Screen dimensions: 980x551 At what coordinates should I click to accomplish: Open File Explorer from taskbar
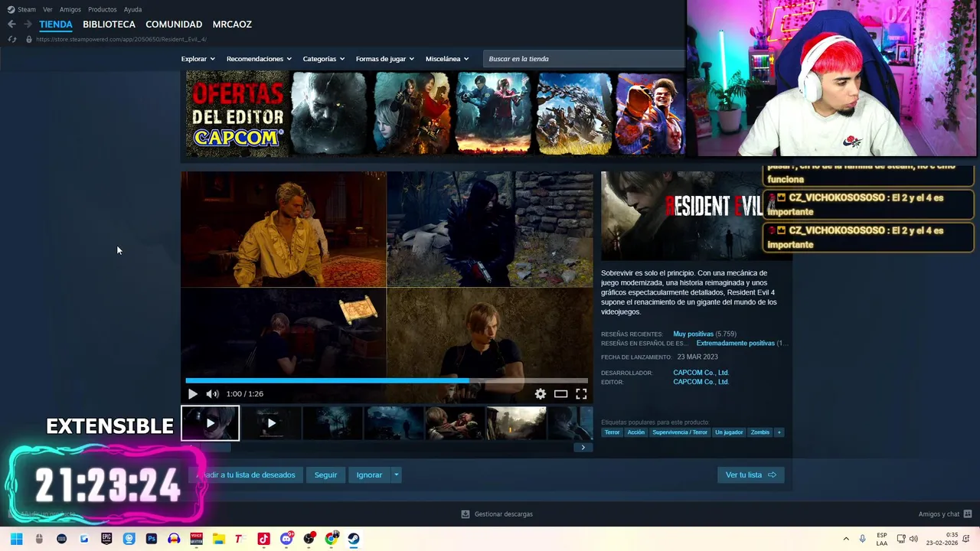(x=218, y=539)
